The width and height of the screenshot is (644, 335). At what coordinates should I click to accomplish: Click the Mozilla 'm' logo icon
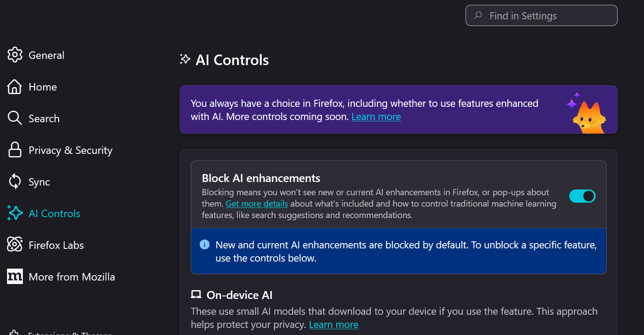click(x=15, y=277)
